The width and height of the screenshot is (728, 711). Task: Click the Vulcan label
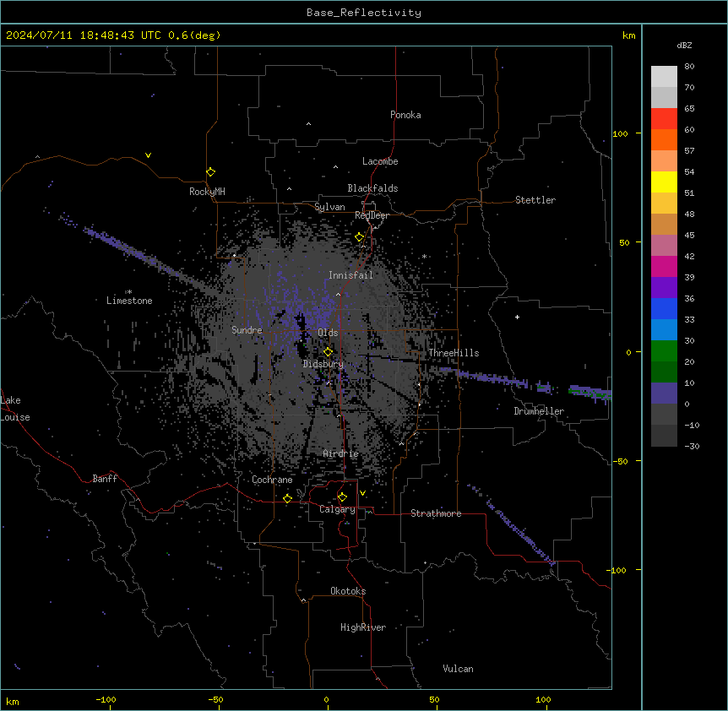pyautogui.click(x=459, y=669)
